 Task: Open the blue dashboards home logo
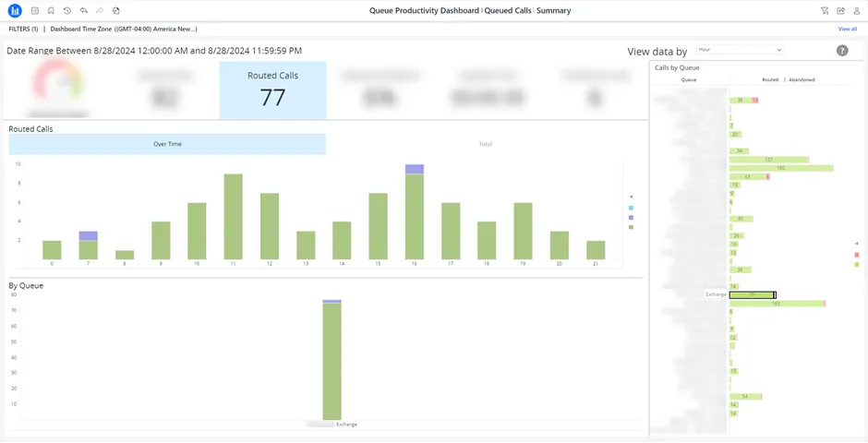click(x=15, y=10)
